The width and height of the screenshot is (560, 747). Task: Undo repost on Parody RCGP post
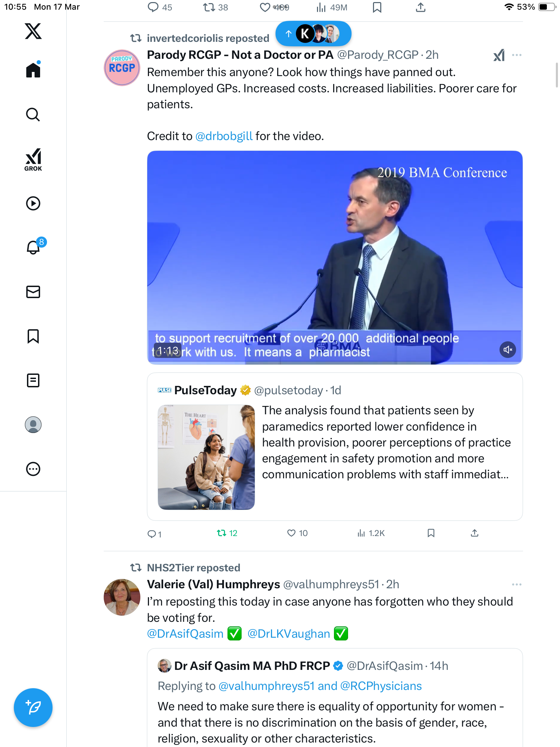(x=227, y=533)
